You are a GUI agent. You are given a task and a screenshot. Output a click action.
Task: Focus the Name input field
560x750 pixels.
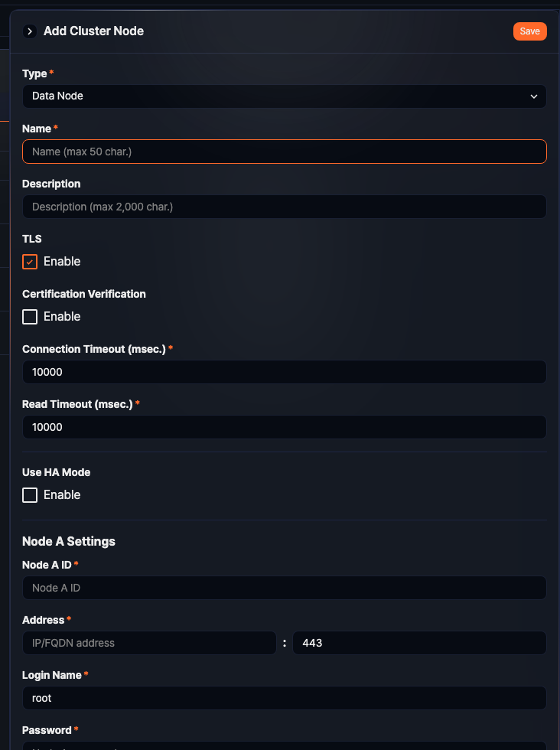pyautogui.click(x=284, y=152)
